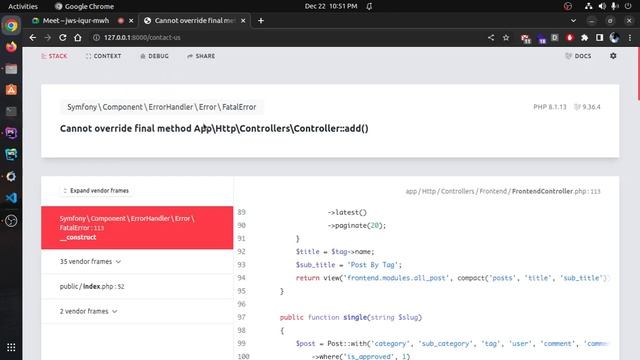Toggle the Chrome side panel icon
The image size is (640, 360).
click(599, 38)
